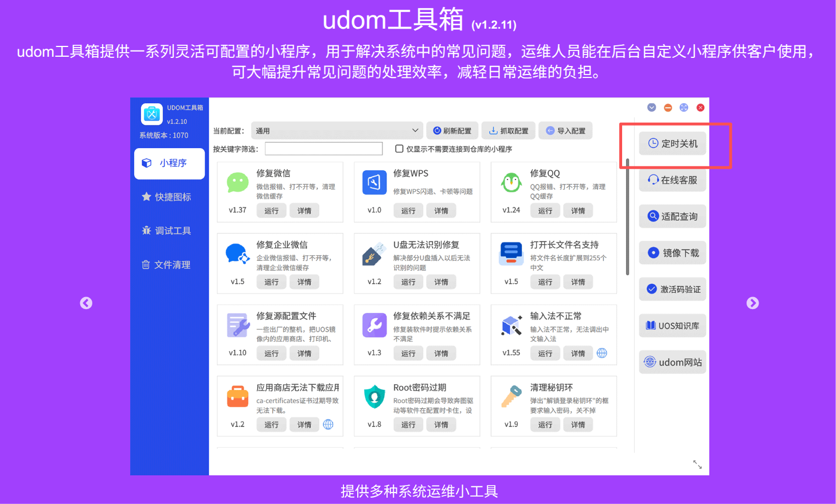Click the globe icon in 输入法不正常 card
836x504 pixels.
tap(601, 353)
